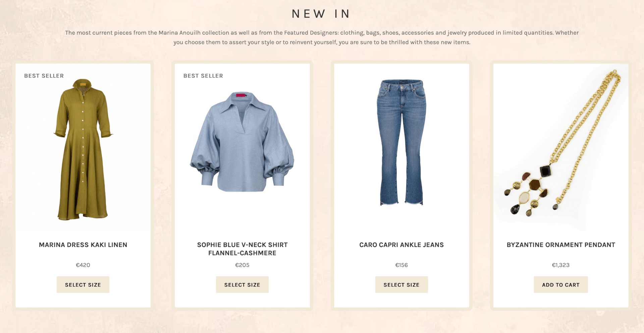Click the €156 price under Caro jeans
This screenshot has width=644, height=333.
coord(401,265)
